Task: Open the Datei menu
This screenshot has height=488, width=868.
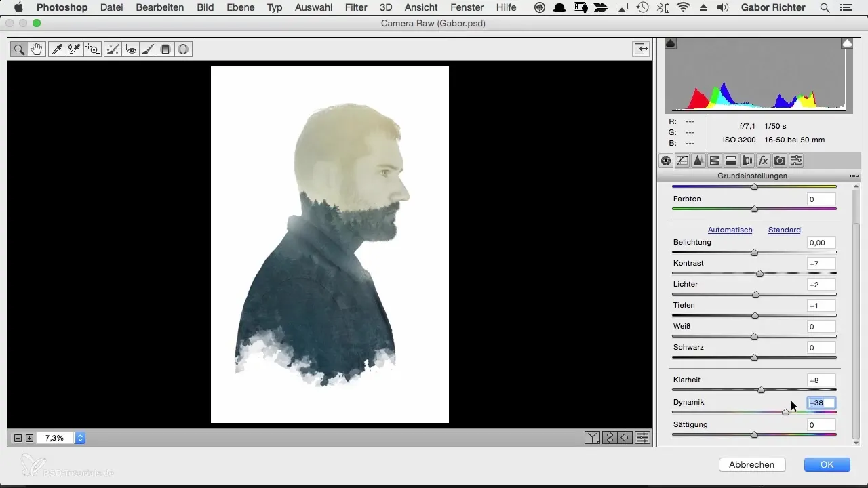Action: (112, 7)
